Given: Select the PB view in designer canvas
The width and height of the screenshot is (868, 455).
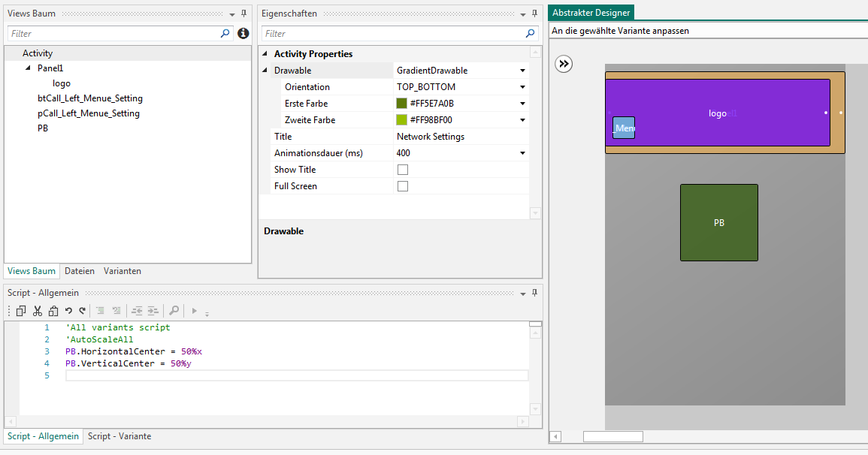Looking at the screenshot, I should [718, 223].
